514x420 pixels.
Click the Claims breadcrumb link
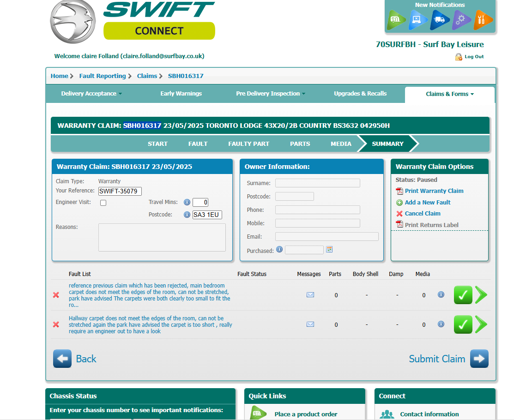click(147, 76)
